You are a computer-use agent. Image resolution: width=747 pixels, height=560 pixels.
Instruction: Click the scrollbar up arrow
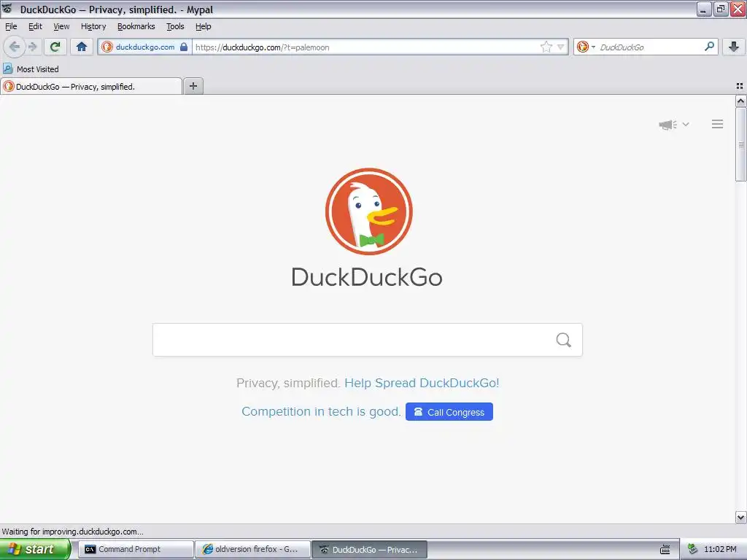pyautogui.click(x=741, y=101)
